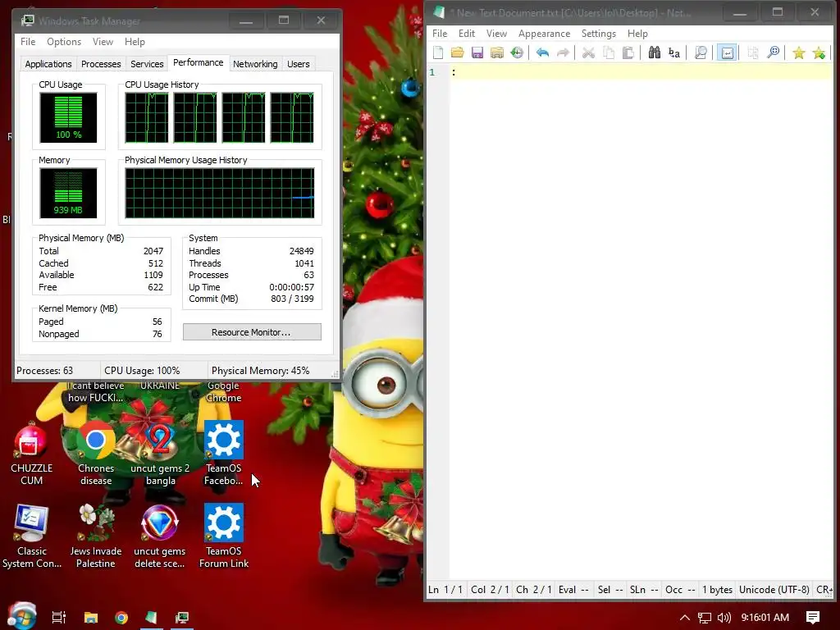Open Notepad3 Help menu
This screenshot has width=840, height=630.
click(637, 33)
